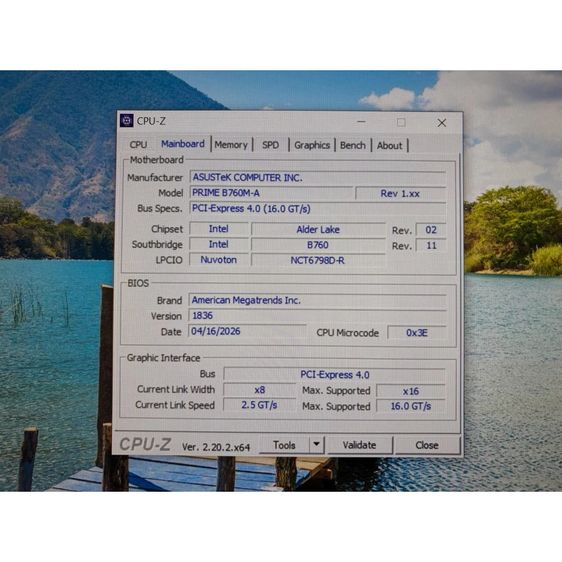Click the Ver. 2.20.2.x64 version text
Image resolution: width=562 pixels, height=562 pixels.
click(216, 447)
